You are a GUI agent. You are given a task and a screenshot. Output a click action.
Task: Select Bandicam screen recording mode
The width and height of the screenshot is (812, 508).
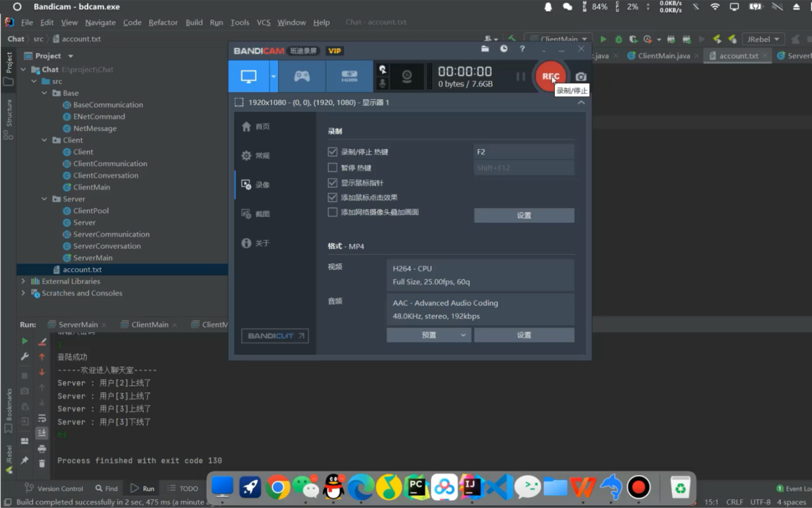(x=248, y=77)
